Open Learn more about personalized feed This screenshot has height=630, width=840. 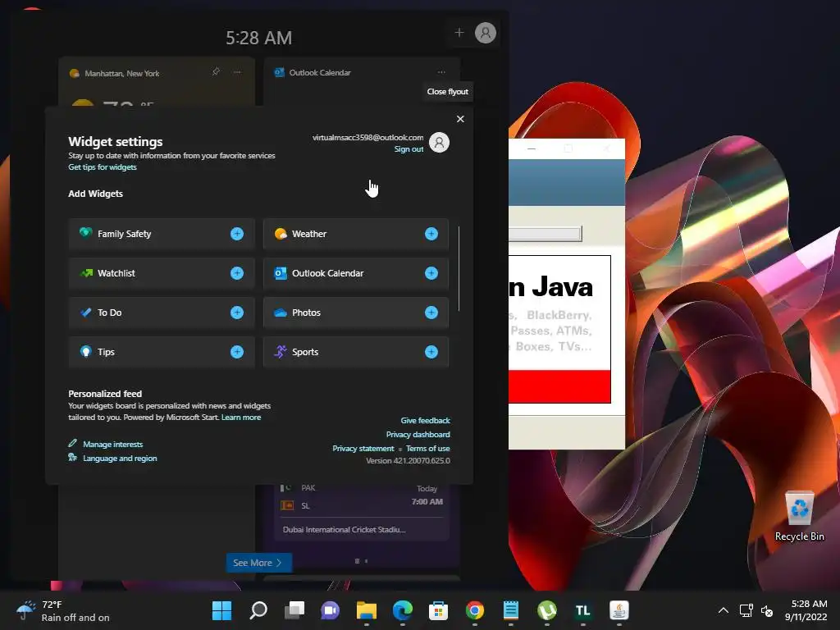241,418
